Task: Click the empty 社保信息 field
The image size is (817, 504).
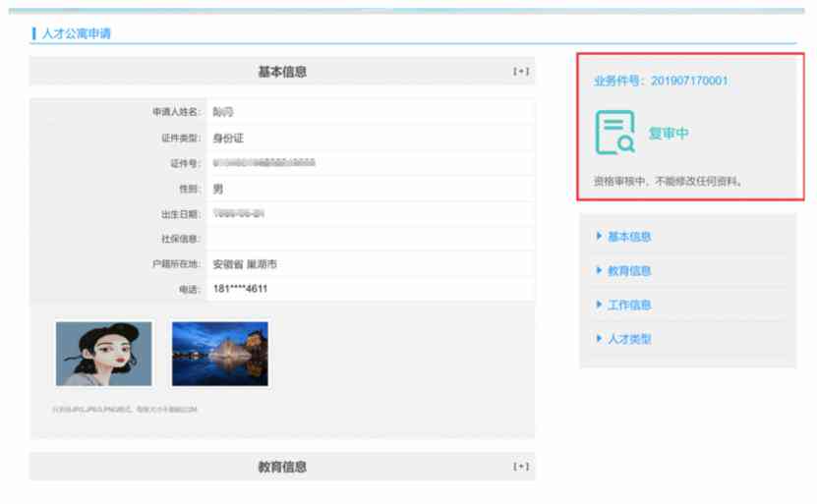Action: pos(371,239)
